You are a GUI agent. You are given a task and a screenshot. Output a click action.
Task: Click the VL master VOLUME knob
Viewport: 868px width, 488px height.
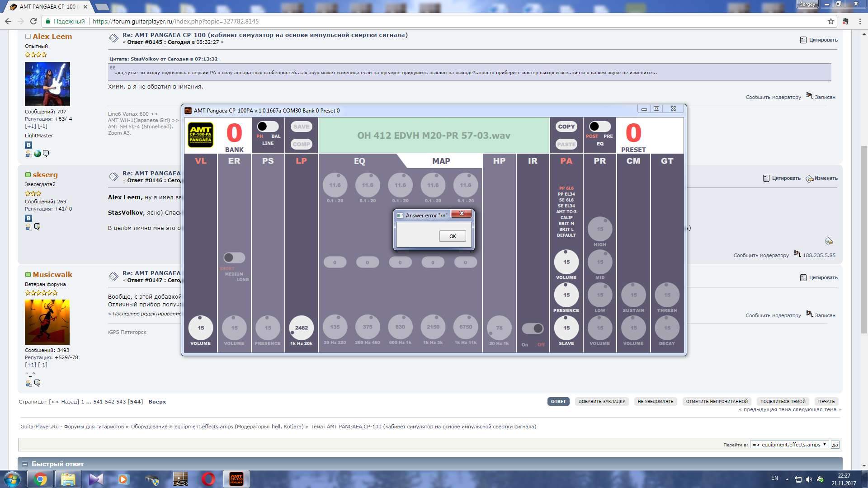(x=200, y=328)
